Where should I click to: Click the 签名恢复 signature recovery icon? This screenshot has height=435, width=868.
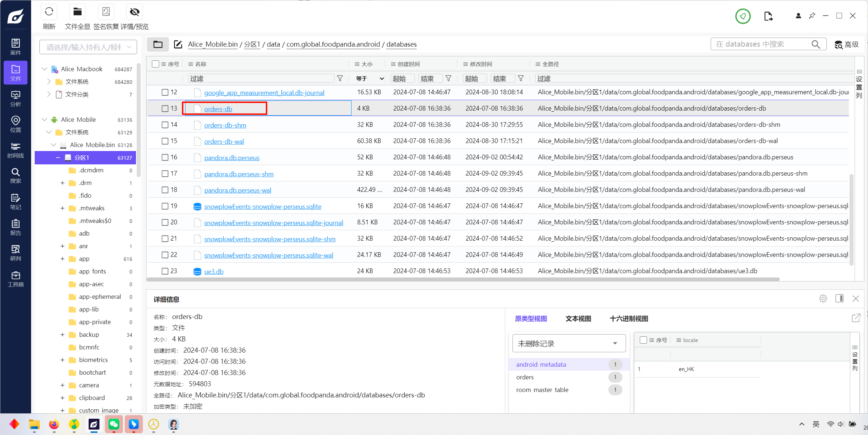pos(106,12)
